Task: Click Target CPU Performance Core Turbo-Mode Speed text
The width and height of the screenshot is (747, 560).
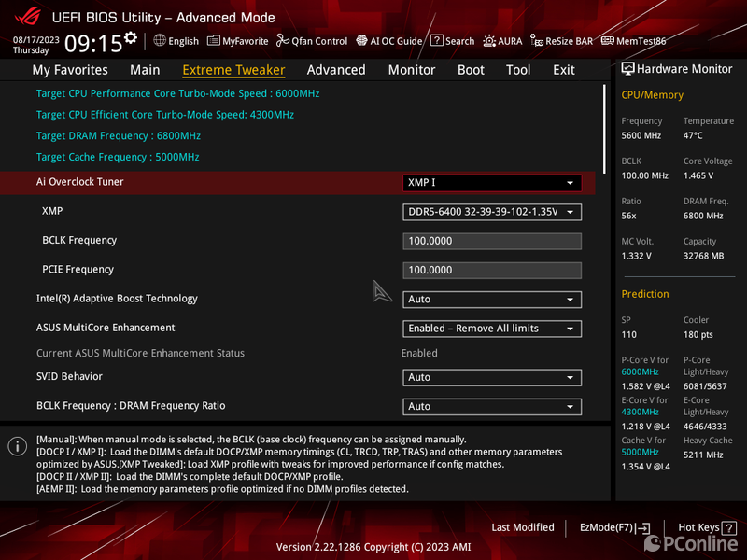Action: point(177,94)
